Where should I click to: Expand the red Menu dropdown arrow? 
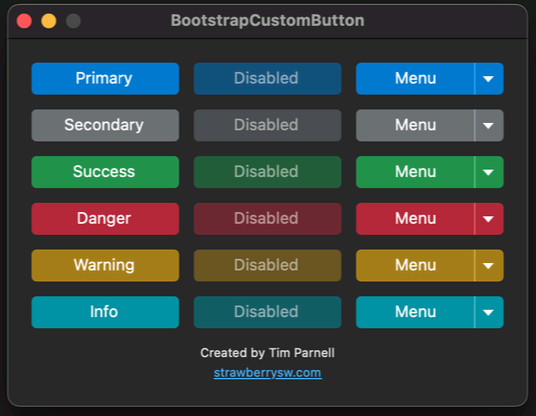[489, 219]
